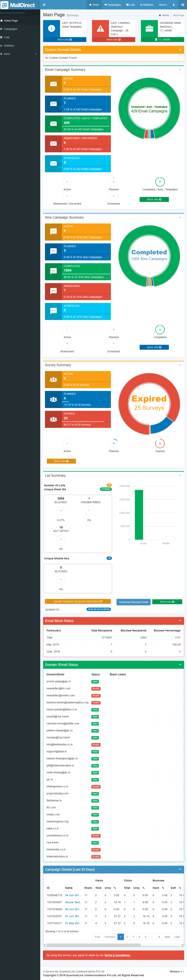Open the More dropdown in top navbar
The width and height of the screenshot is (187, 980).
(163, 5)
